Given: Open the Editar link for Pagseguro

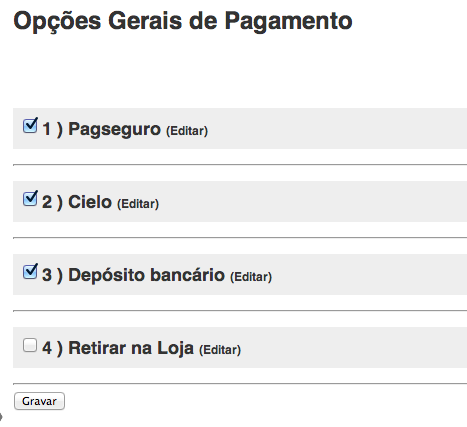Looking at the screenshot, I should (x=187, y=131).
